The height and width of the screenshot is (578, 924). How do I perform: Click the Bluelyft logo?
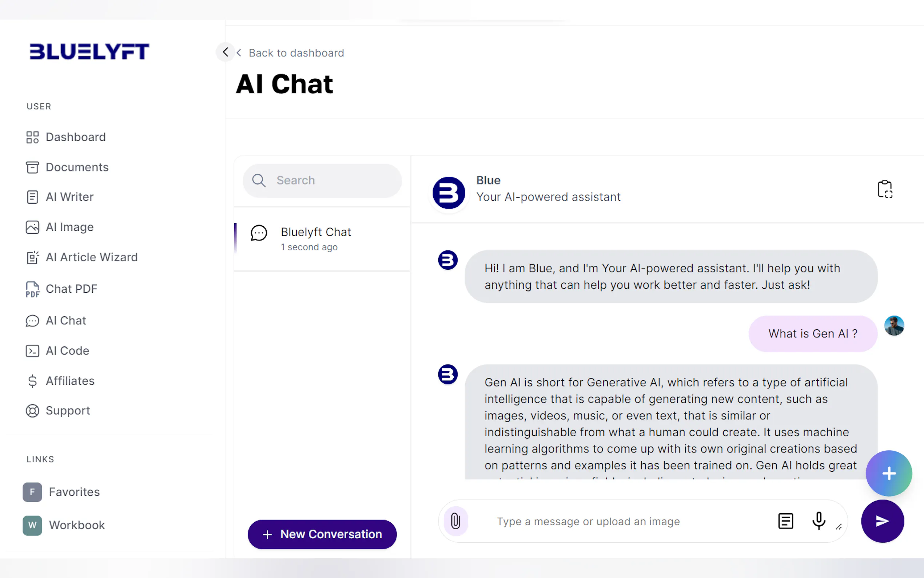click(89, 52)
